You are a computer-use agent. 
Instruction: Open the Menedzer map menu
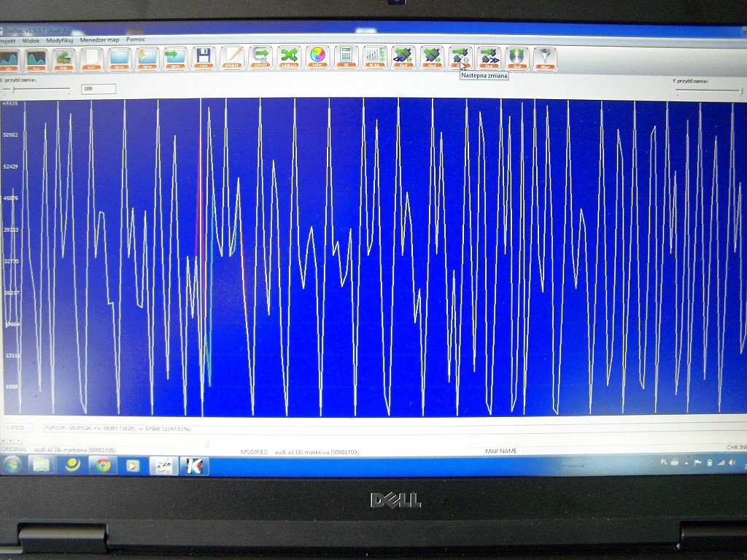tap(99, 40)
